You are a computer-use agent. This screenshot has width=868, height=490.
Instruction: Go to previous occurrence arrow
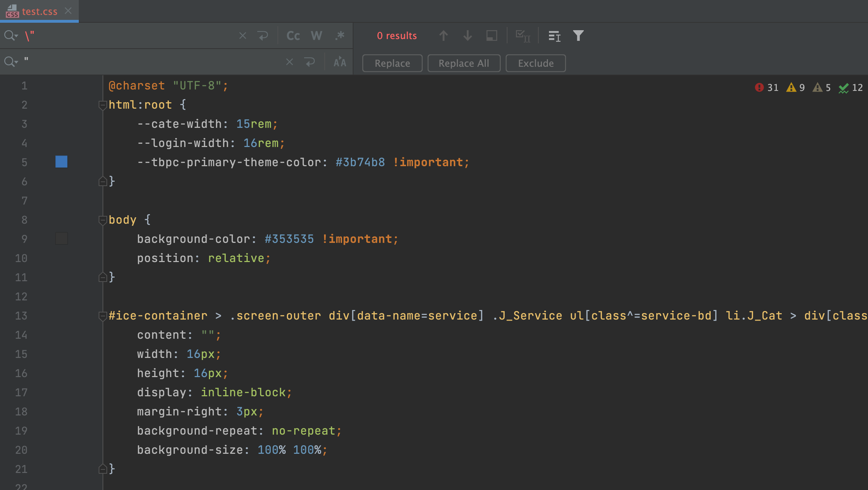(x=444, y=36)
